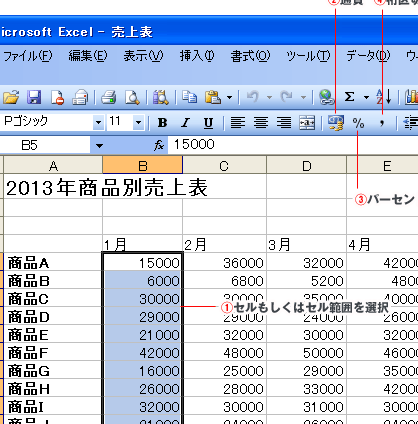Select column E header
Viewport: 418px width, 424px height.
(x=382, y=165)
